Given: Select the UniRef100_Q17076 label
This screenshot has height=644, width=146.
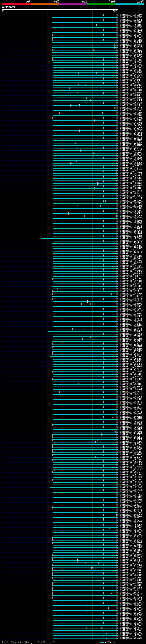Looking at the screenshot, I should coord(131,369).
